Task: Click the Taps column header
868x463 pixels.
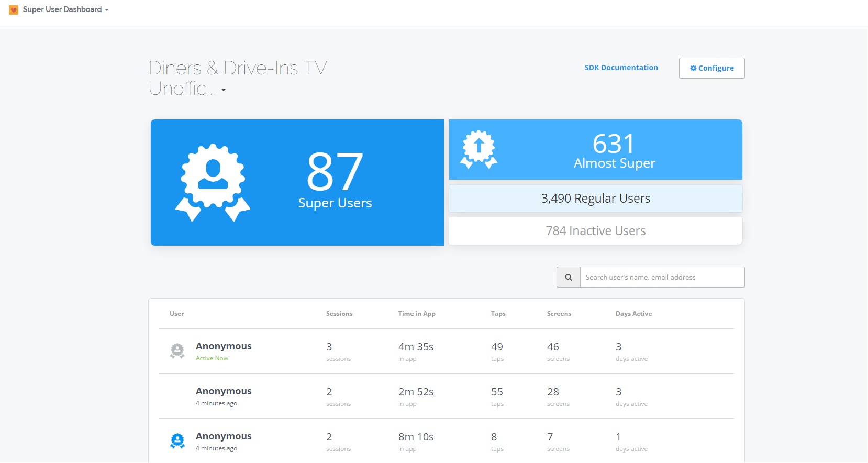Action: [498, 314]
